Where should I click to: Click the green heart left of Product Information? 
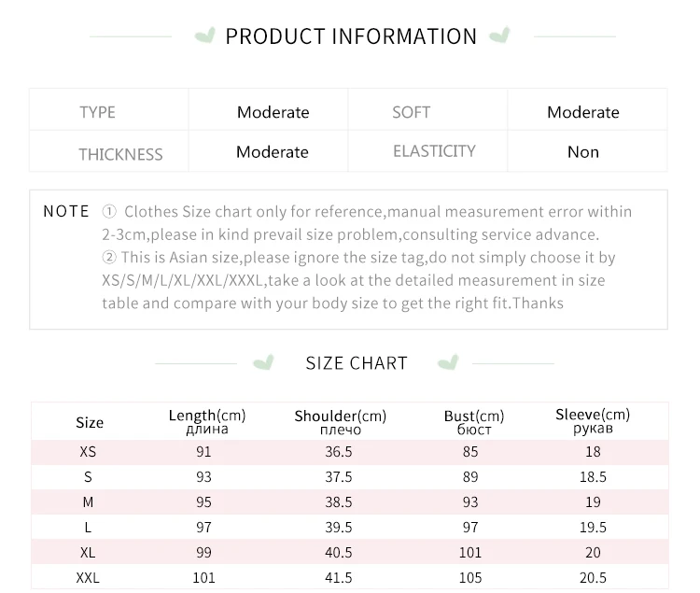(x=203, y=36)
